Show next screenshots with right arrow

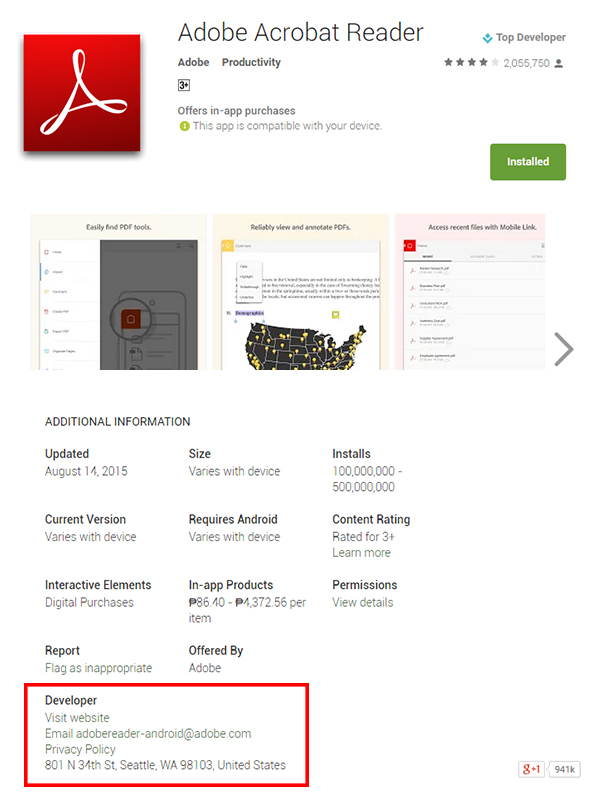[x=564, y=349]
